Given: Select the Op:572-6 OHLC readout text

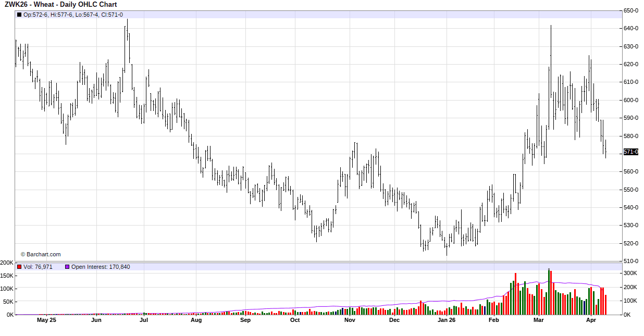Looking at the screenshot, I should point(35,15).
